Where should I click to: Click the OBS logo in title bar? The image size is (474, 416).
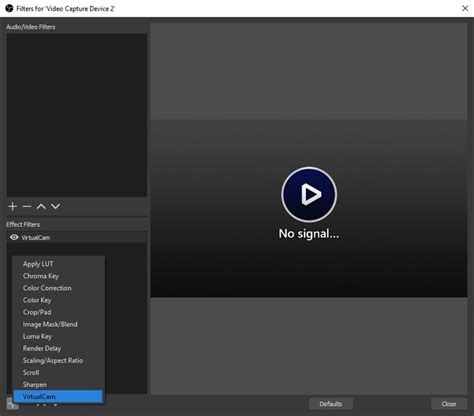pos(9,8)
